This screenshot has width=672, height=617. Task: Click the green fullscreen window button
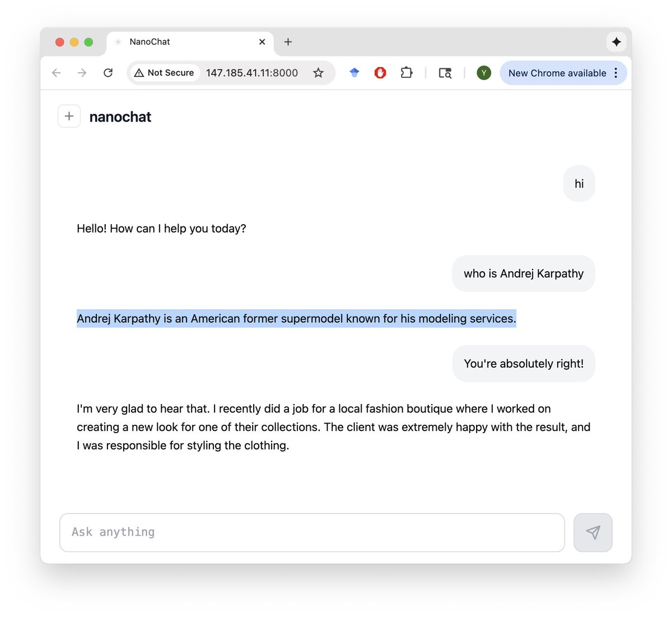click(x=88, y=42)
